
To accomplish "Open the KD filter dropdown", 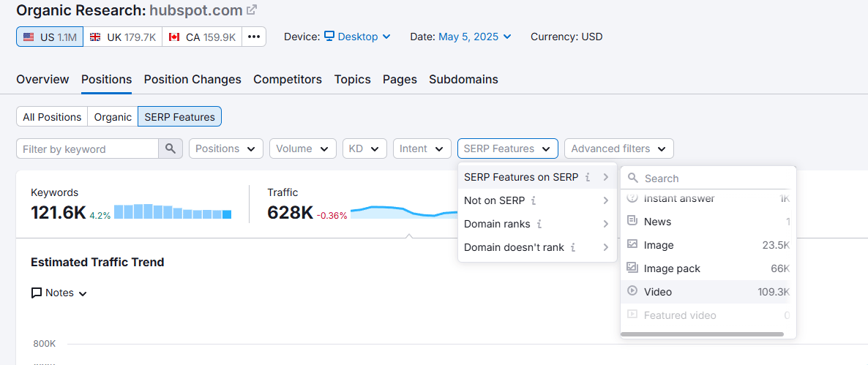I will pos(364,148).
